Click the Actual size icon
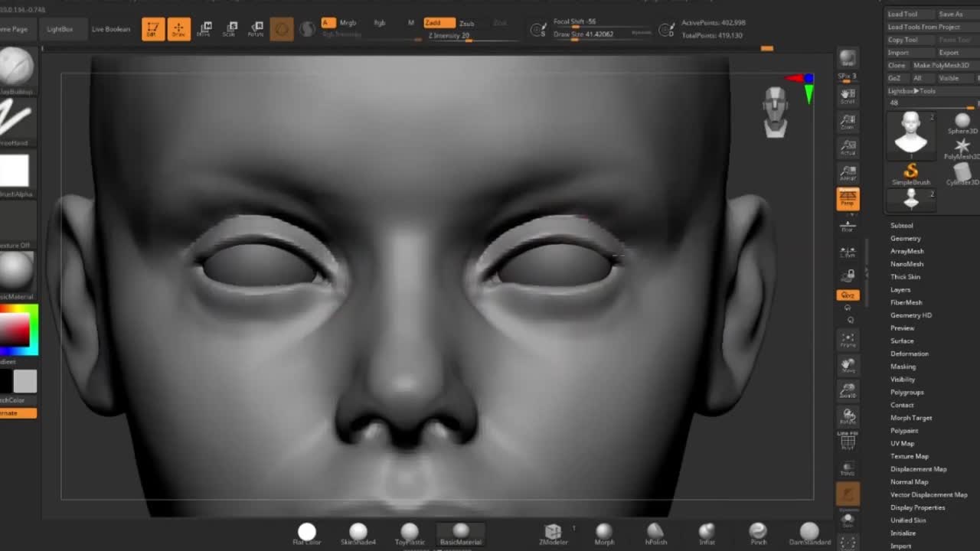 click(x=848, y=147)
